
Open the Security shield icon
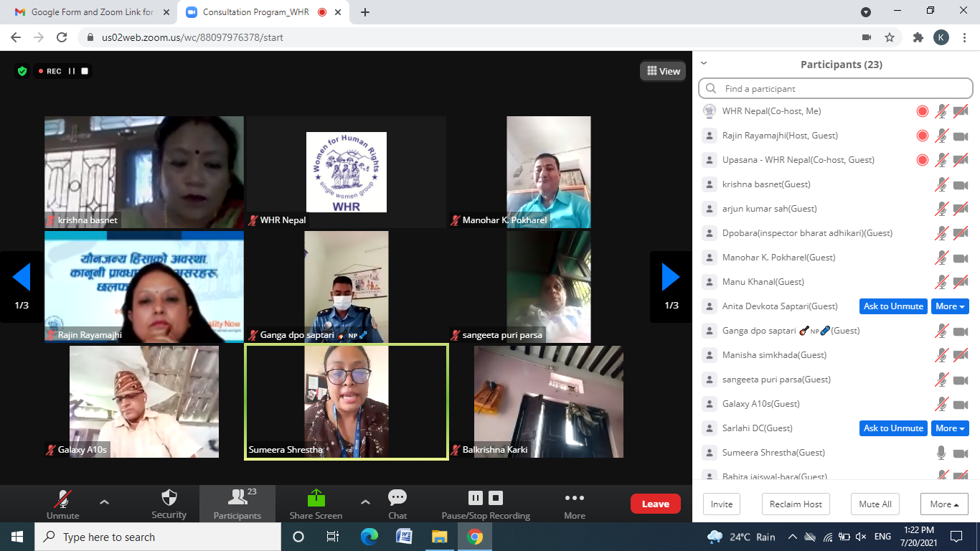(169, 498)
